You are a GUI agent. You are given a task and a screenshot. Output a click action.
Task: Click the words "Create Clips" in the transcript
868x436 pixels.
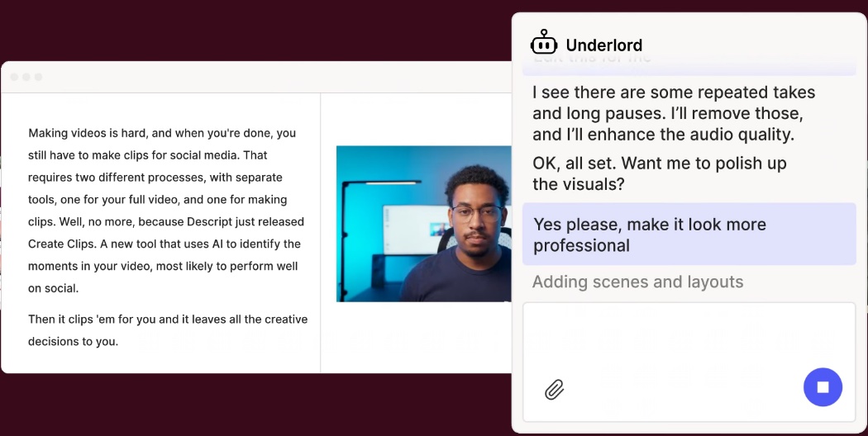point(60,244)
